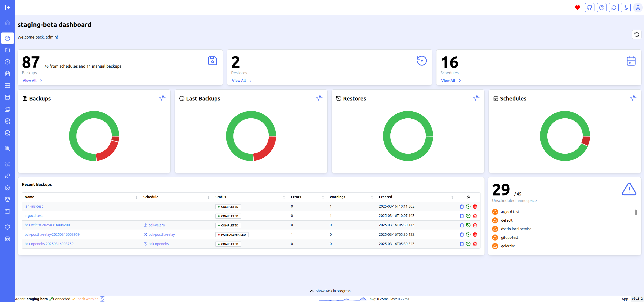Select the gitops-test unscheduled namespace
The image size is (644, 302).
point(509,238)
